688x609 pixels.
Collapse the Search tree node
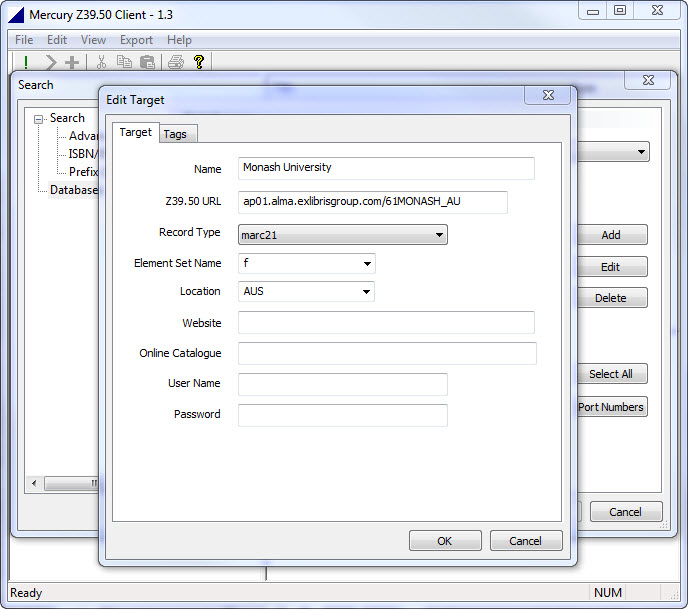pyautogui.click(x=39, y=119)
